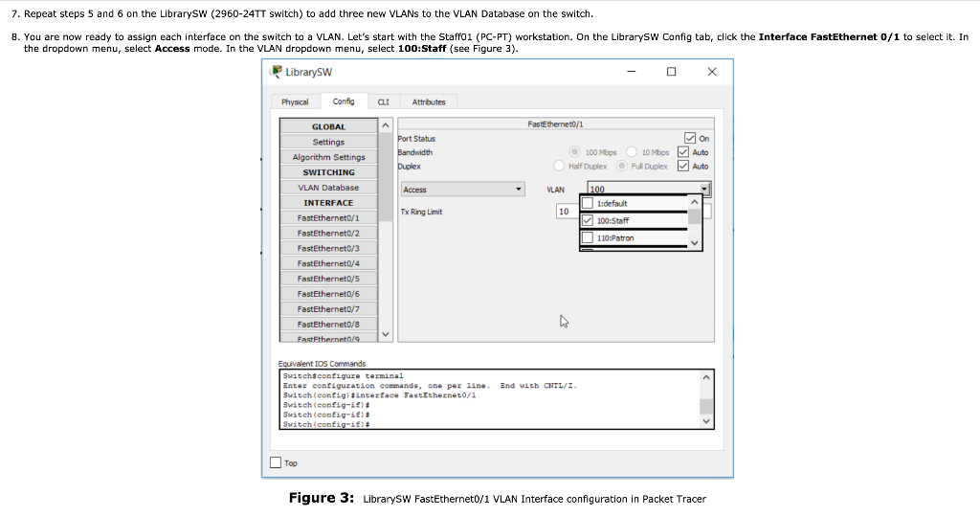Select interface FastEthernet0/6
Screen dimensions: 980x517
click(x=329, y=294)
